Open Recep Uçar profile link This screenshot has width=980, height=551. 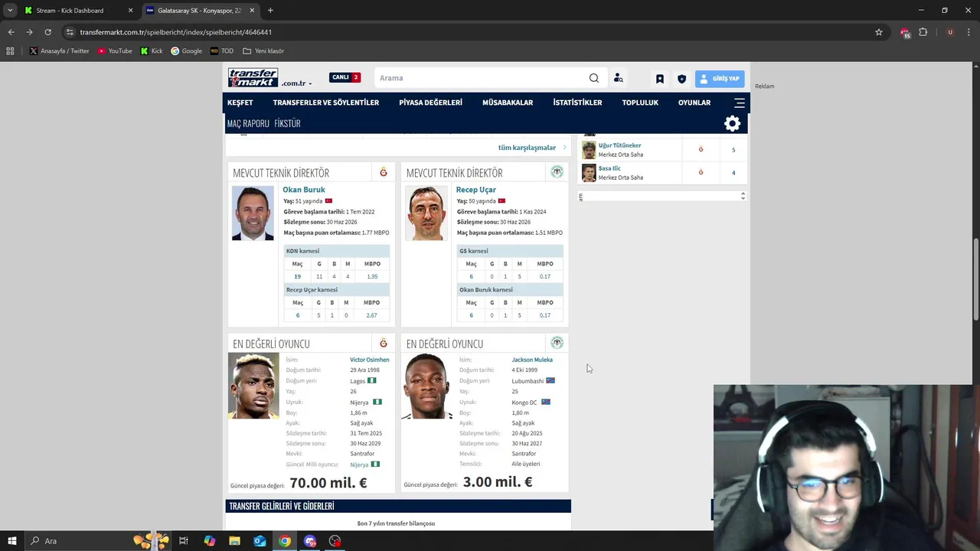pos(476,190)
